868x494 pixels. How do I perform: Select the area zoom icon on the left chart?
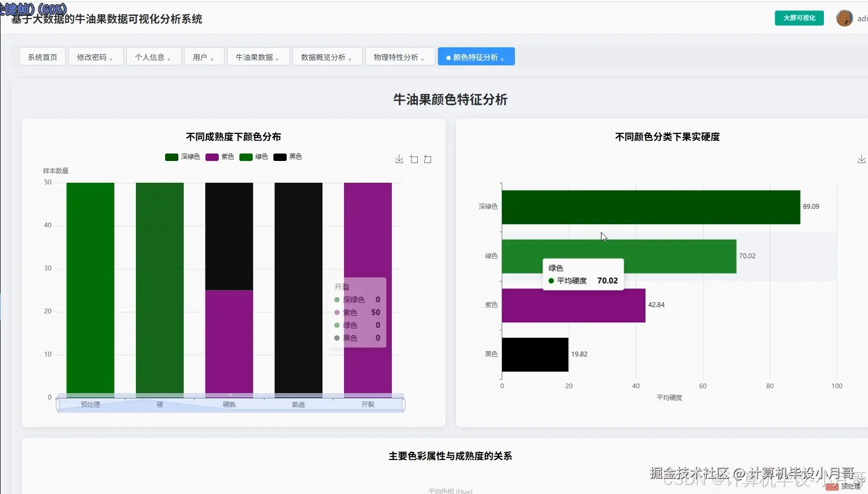tap(414, 159)
